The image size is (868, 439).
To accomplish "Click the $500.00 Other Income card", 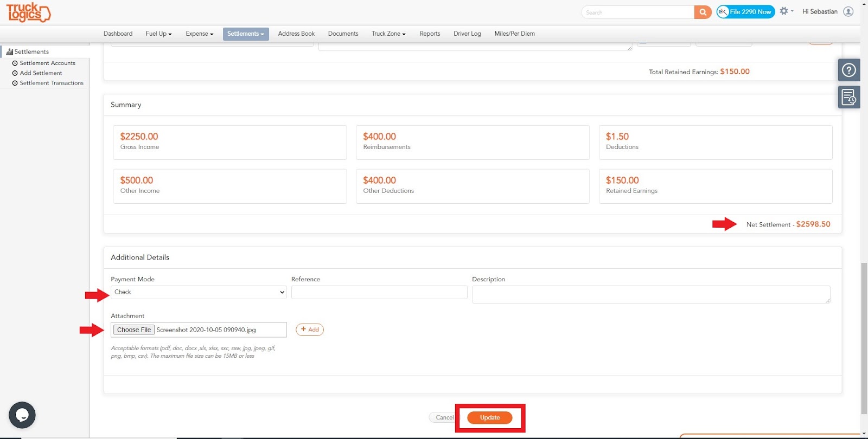I will (229, 186).
